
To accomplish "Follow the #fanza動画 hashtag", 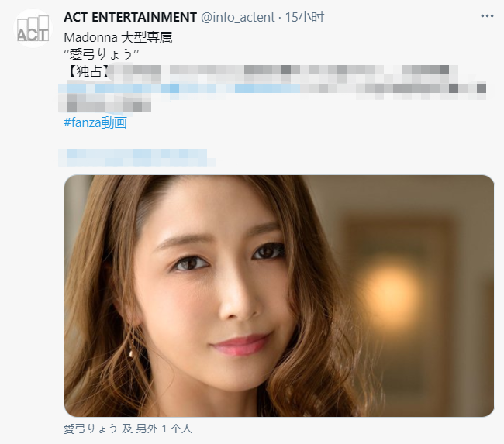I will click(95, 122).
